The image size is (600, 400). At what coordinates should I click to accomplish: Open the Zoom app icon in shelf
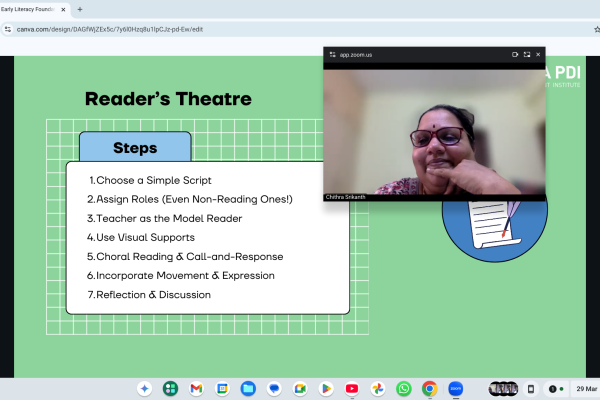click(x=456, y=388)
